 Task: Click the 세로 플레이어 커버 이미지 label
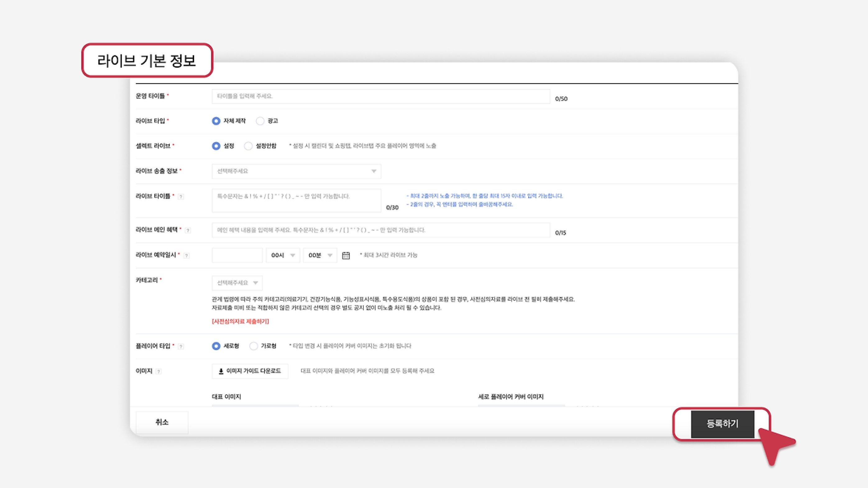tap(511, 397)
